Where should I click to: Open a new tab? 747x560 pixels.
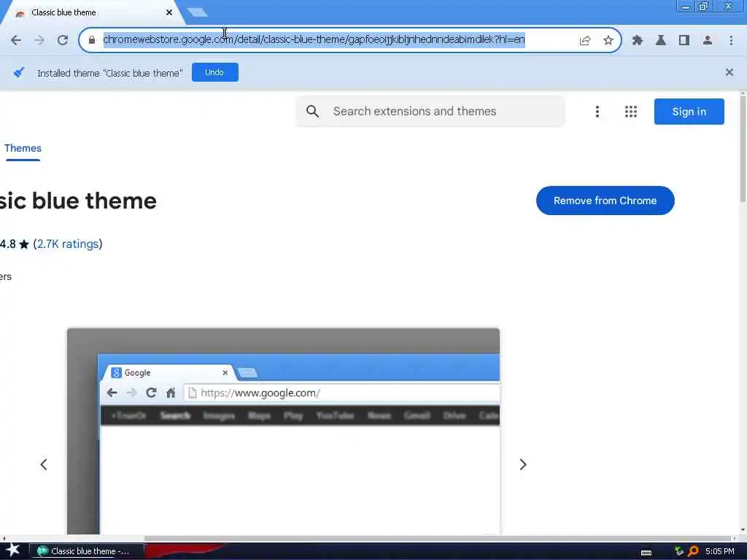[197, 12]
